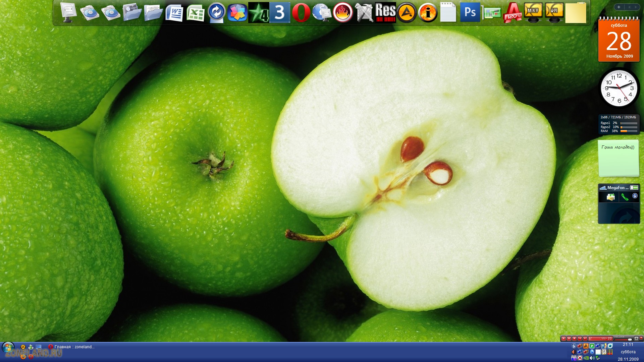Click the green sticky note gadget
Screen dimensions: 644x362
(x=619, y=158)
